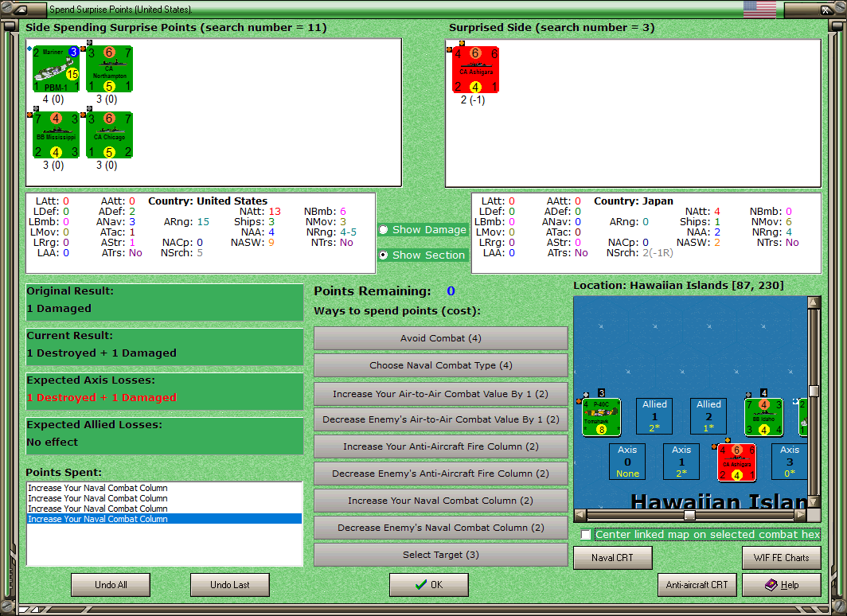Select the BB Mississippi ship counter
The width and height of the screenshot is (847, 616).
tap(57, 135)
